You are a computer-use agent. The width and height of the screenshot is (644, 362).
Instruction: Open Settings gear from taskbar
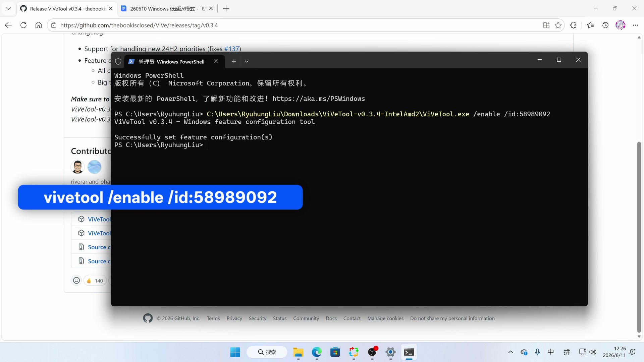[390, 352]
